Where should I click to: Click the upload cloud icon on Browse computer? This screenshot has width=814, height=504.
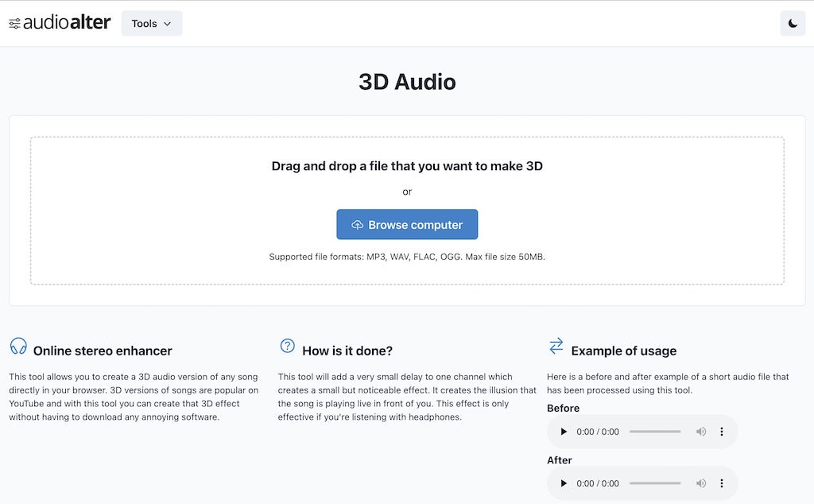[x=359, y=224]
